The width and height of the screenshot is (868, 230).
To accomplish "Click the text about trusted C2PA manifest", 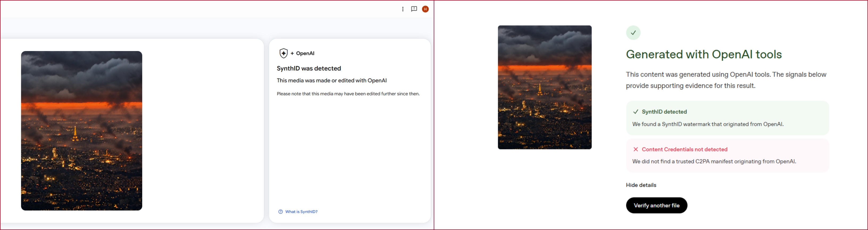I will point(714,162).
